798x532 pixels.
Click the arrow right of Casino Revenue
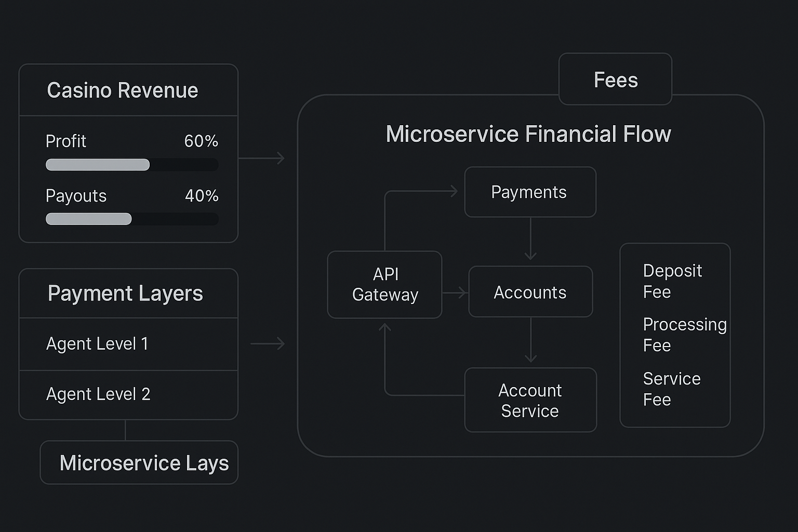tap(262, 158)
